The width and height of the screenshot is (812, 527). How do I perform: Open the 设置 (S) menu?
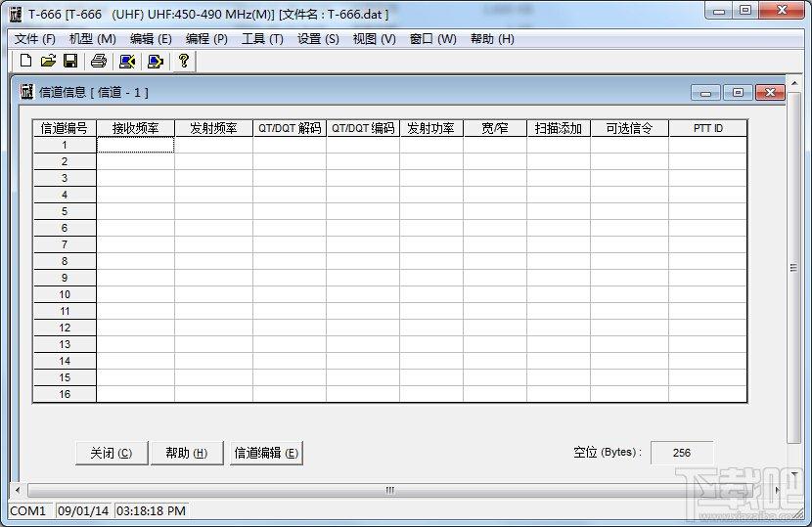[x=318, y=39]
